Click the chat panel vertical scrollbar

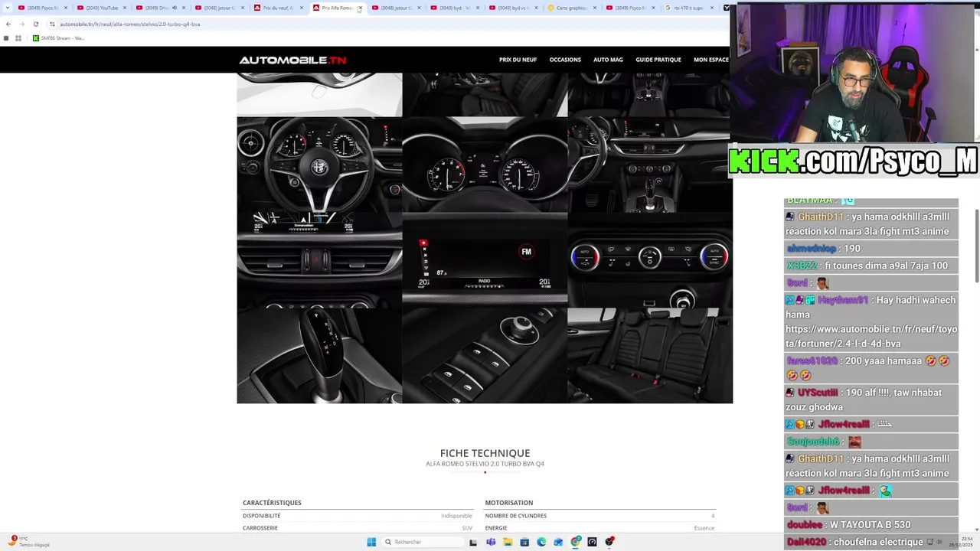point(976,245)
